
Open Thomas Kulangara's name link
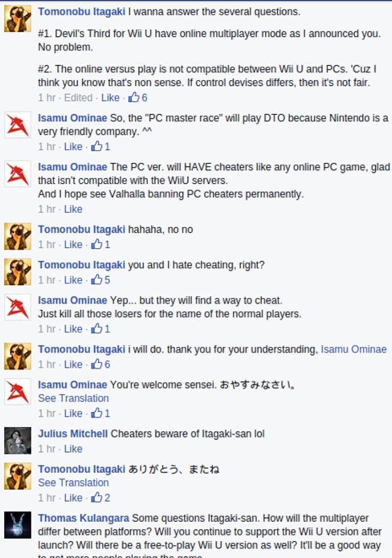click(x=84, y=518)
